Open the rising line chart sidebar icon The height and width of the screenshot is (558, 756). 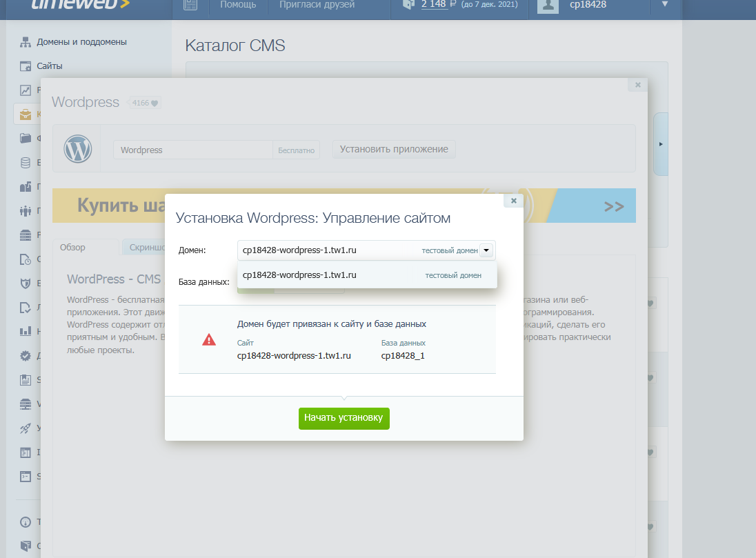tap(26, 90)
